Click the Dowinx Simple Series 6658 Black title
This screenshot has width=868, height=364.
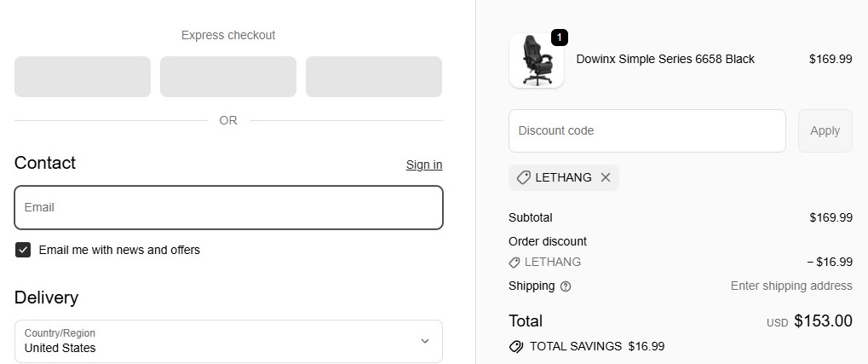[x=665, y=59]
